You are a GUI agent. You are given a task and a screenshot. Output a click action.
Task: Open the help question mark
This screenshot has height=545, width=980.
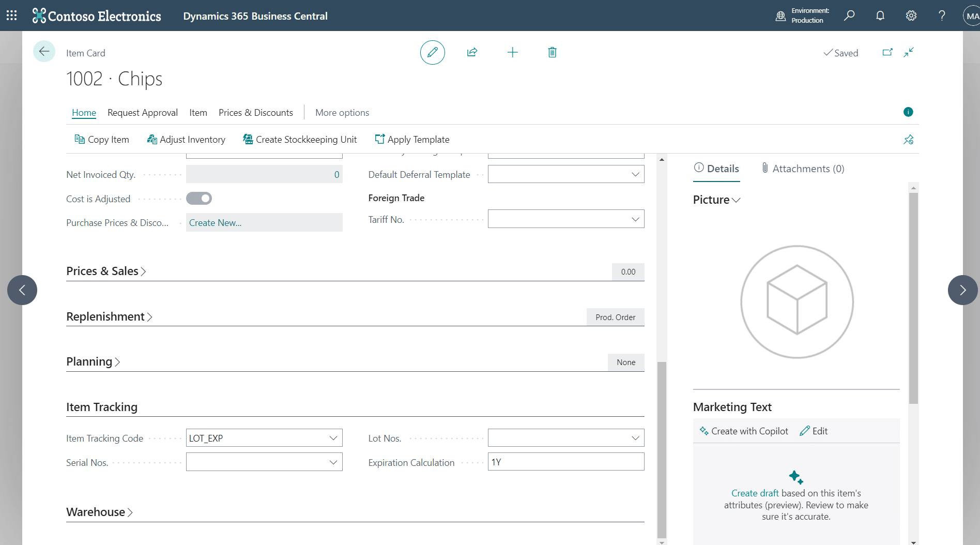942,16
